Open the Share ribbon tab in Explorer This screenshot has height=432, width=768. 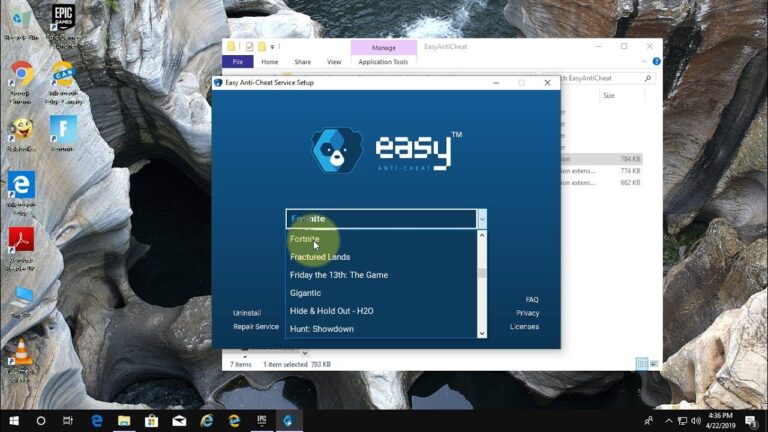(x=303, y=62)
